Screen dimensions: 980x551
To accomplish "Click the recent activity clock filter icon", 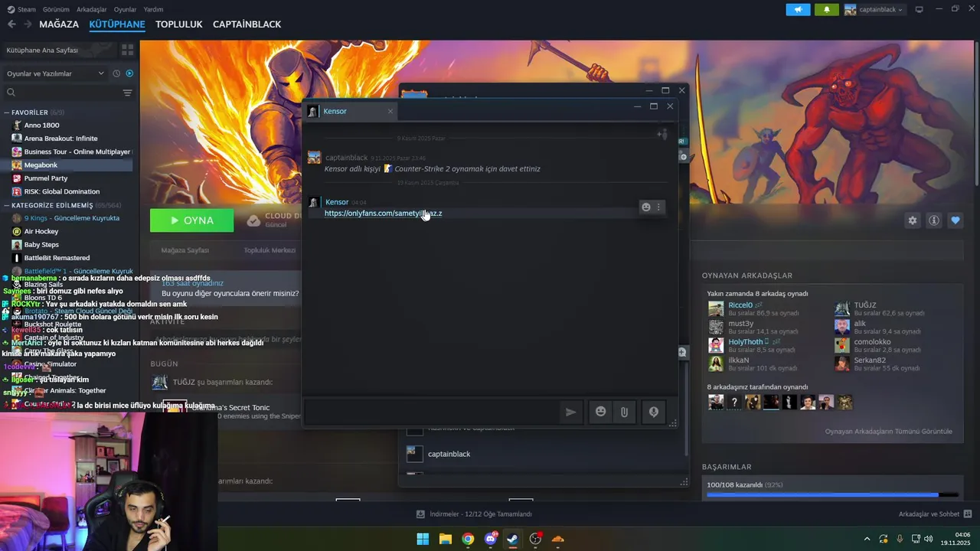I will click(x=116, y=73).
